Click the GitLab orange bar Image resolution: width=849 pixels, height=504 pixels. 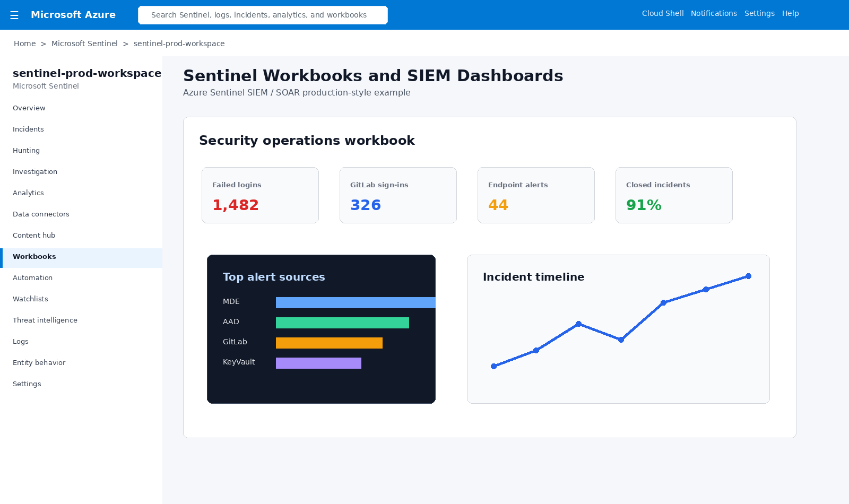pos(329,343)
